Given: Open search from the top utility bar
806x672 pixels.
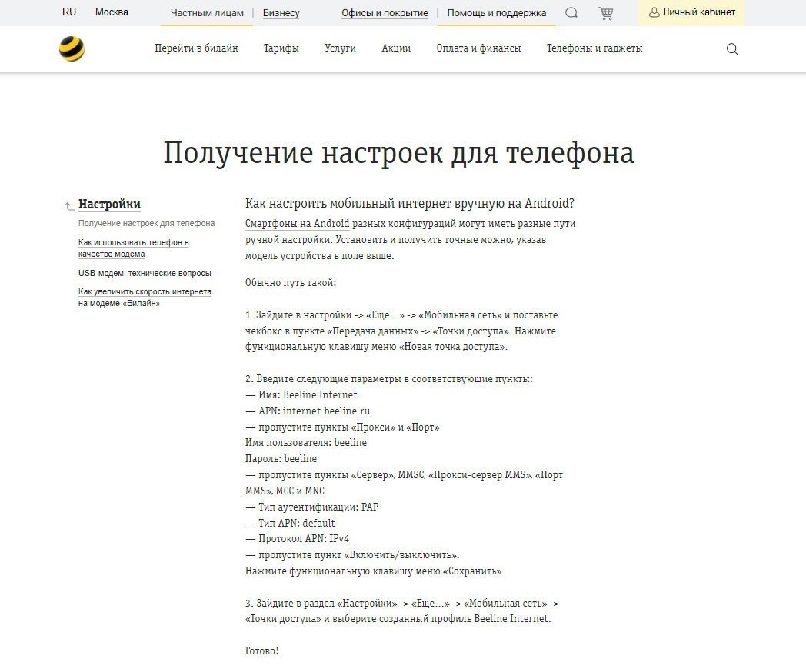Looking at the screenshot, I should point(569,12).
